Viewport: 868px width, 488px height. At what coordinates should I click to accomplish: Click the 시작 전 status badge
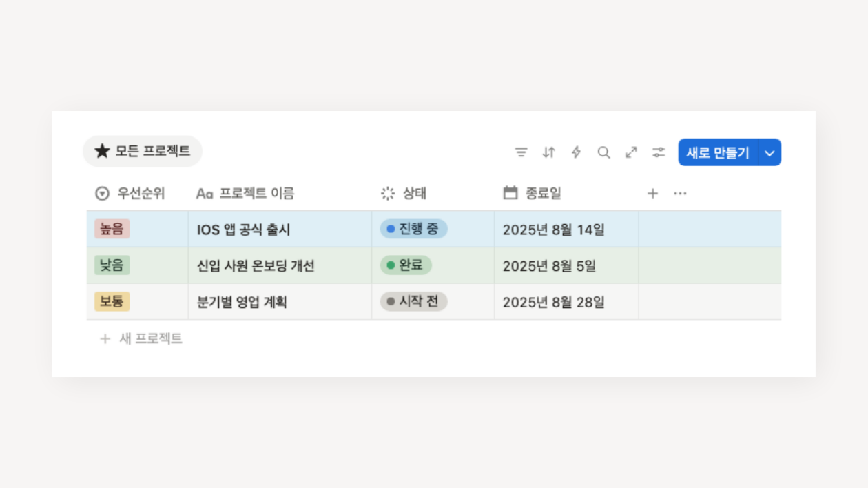(413, 301)
